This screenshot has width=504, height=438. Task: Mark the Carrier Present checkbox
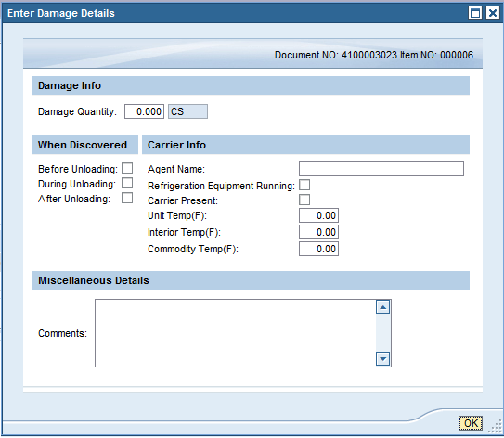click(304, 200)
